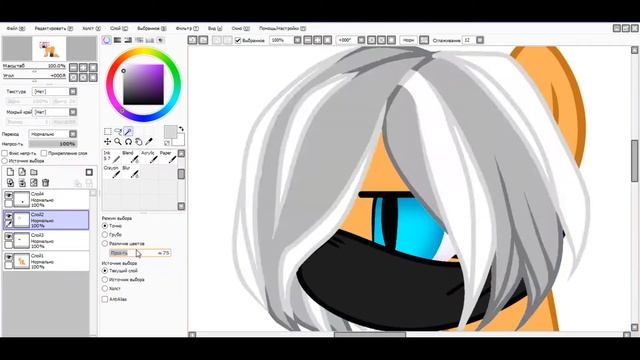Choose the Blur brush
This screenshot has width=640, height=360.
click(x=130, y=172)
